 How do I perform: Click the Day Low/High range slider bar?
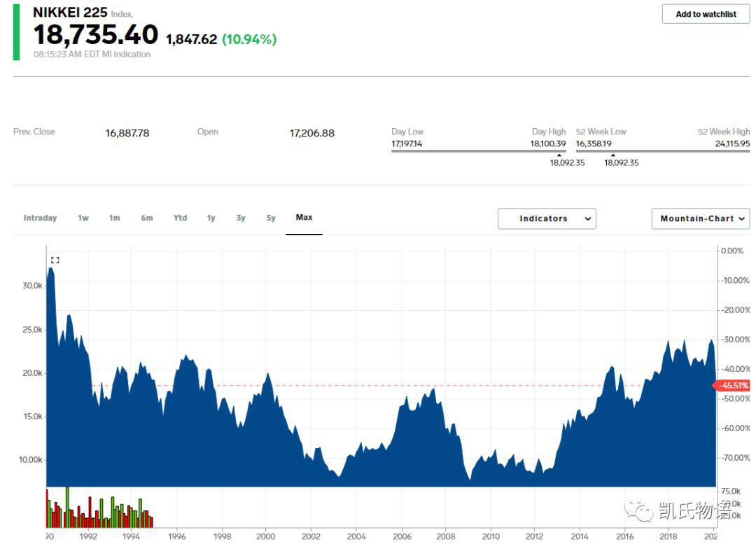pos(478,151)
